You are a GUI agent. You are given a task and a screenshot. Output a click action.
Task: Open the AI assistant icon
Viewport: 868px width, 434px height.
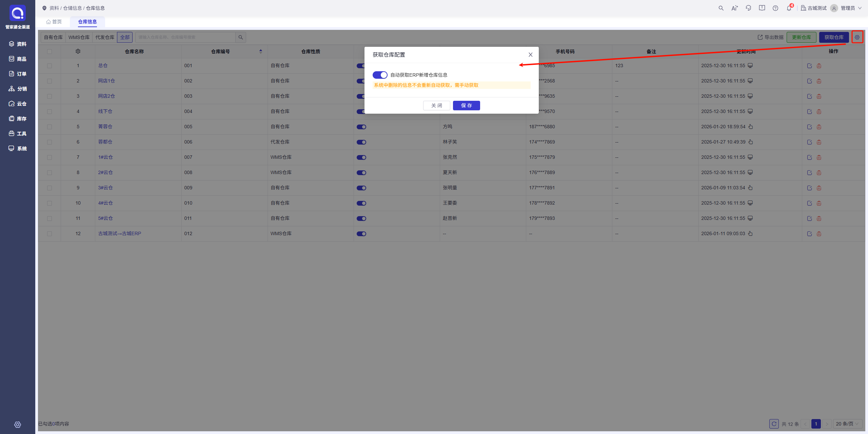pyautogui.click(x=734, y=8)
